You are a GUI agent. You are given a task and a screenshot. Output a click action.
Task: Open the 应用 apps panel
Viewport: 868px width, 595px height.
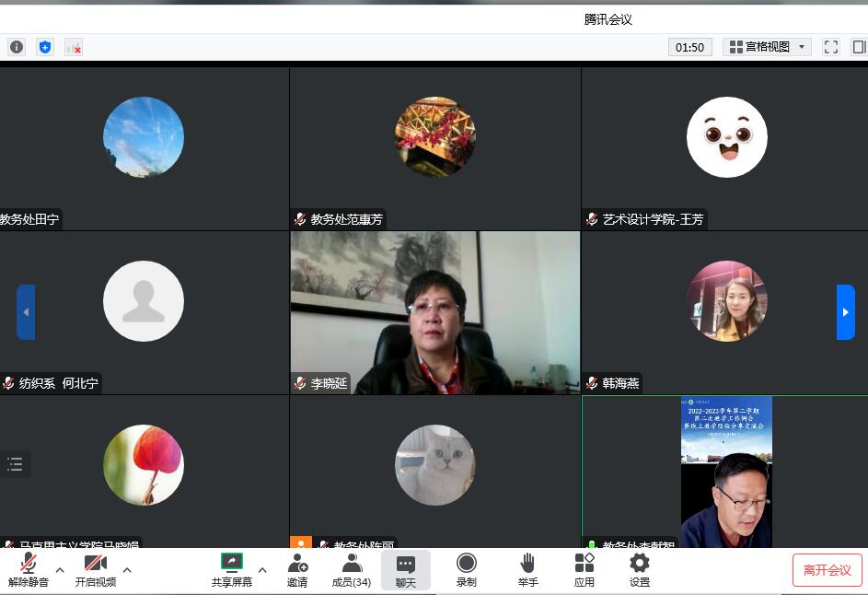point(584,570)
